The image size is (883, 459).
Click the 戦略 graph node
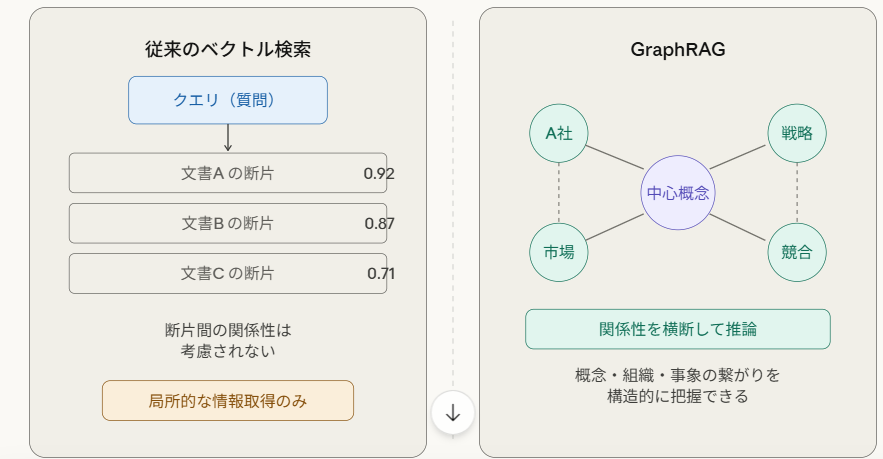coord(797,133)
